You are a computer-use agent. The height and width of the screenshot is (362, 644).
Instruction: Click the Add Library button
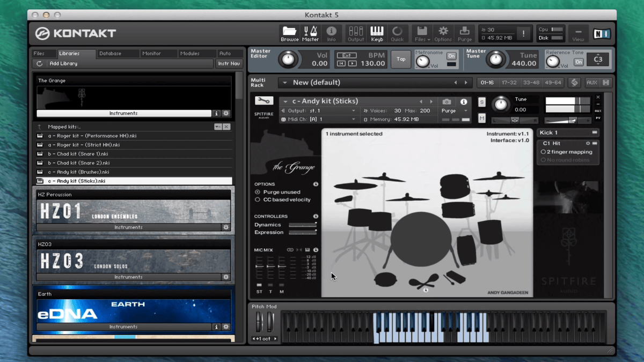(63, 64)
